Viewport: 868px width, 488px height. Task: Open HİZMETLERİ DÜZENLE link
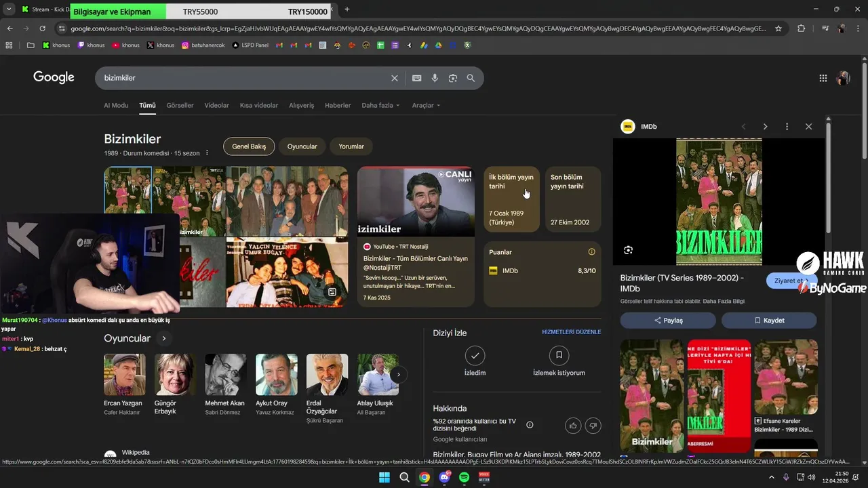(x=572, y=332)
